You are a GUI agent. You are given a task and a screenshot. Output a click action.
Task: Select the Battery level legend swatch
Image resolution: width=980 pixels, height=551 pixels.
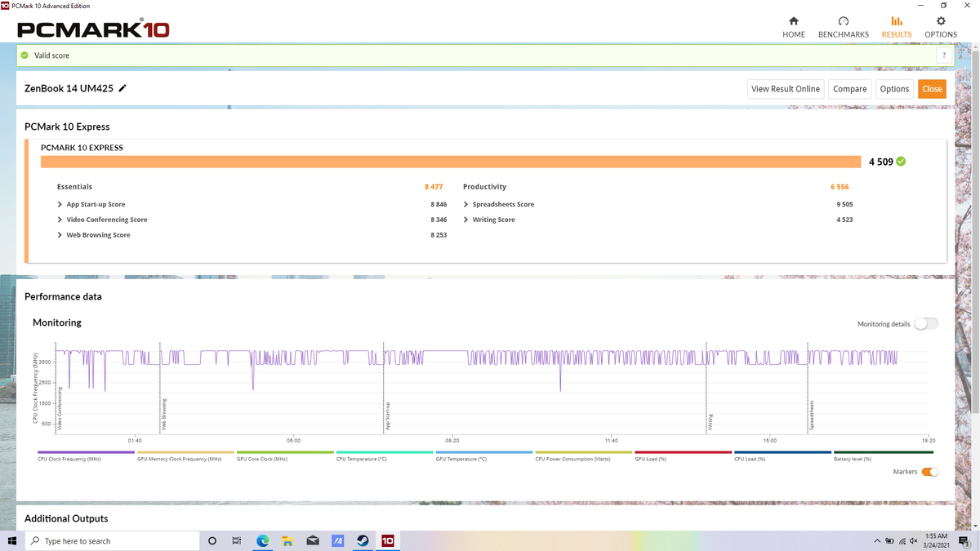[882, 452]
